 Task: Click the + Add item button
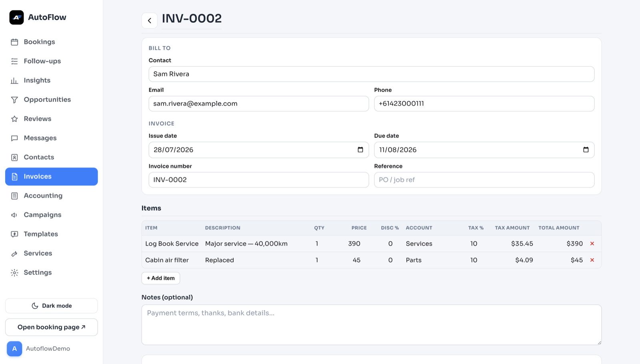[x=161, y=278]
